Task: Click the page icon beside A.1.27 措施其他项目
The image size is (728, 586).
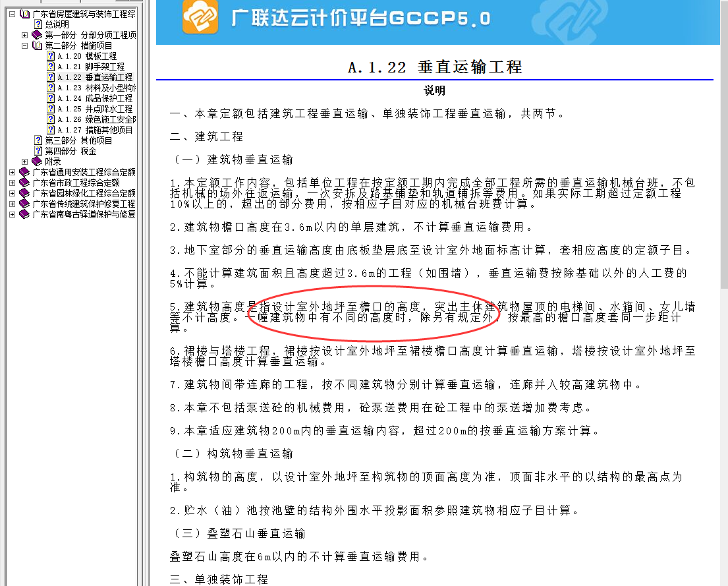Action: [51, 130]
